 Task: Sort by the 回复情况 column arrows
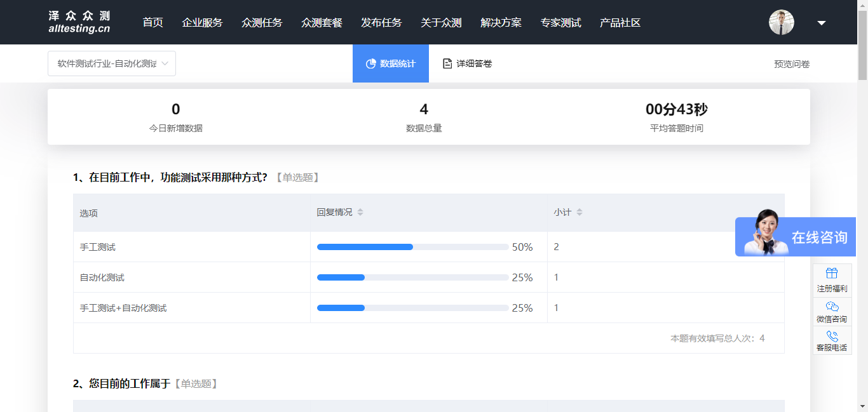point(360,212)
